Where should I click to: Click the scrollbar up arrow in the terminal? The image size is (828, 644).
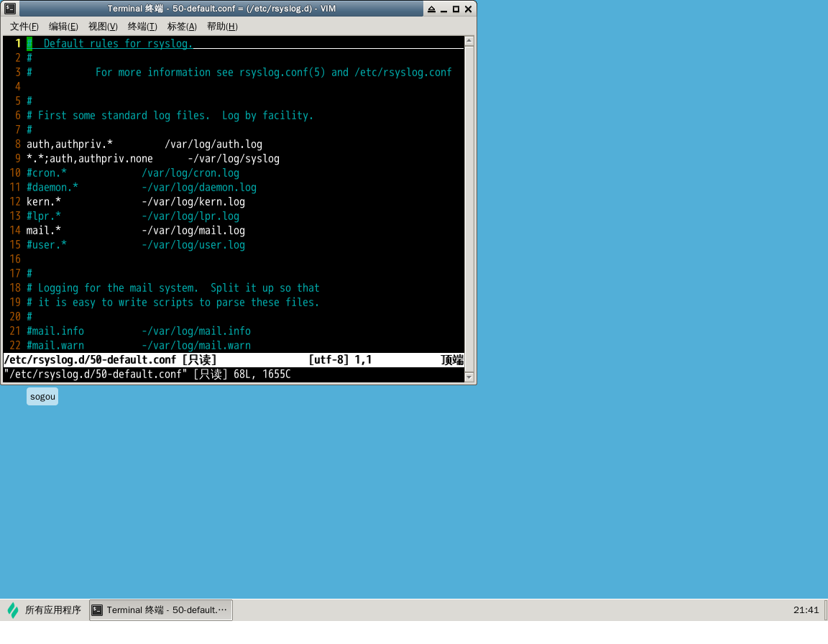pyautogui.click(x=469, y=41)
